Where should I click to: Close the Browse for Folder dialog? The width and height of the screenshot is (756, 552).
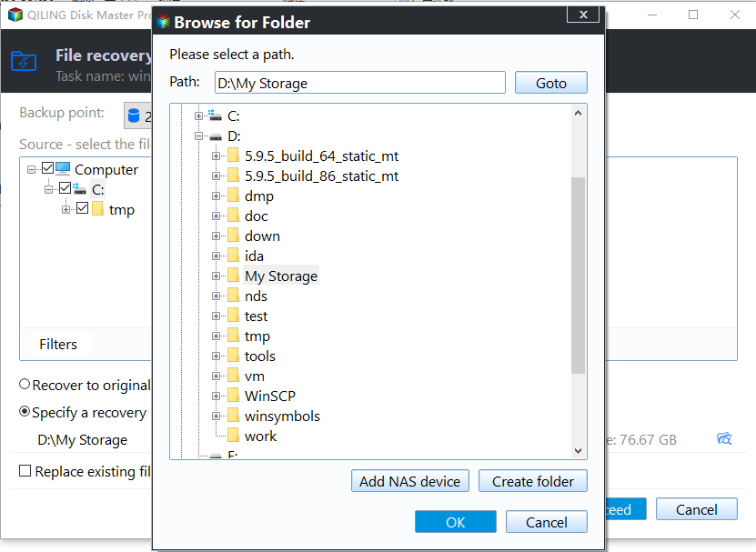[x=583, y=15]
